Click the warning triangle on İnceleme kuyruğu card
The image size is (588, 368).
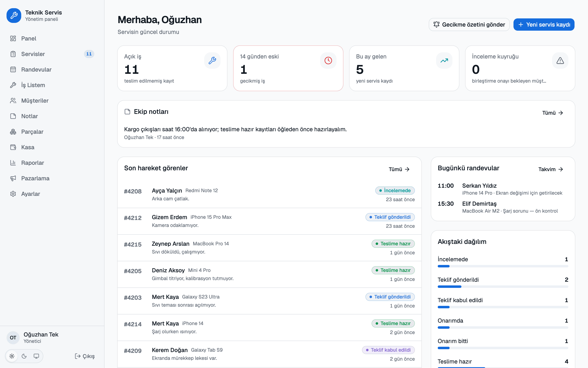tap(560, 60)
